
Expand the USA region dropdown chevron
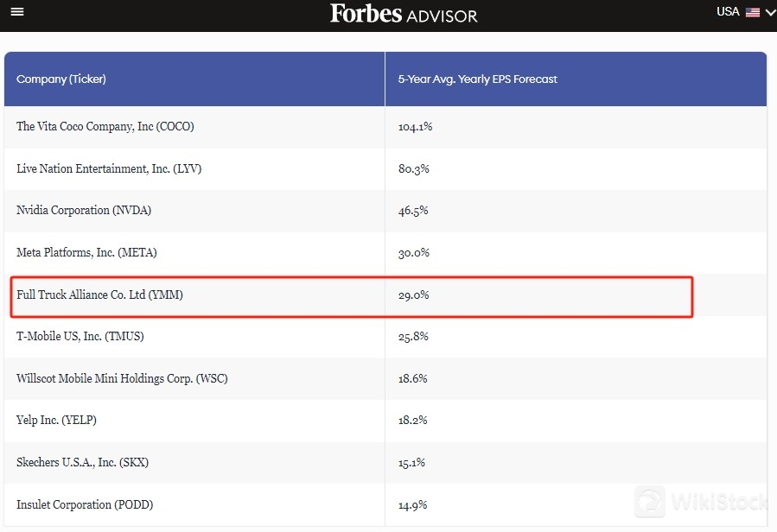click(770, 12)
